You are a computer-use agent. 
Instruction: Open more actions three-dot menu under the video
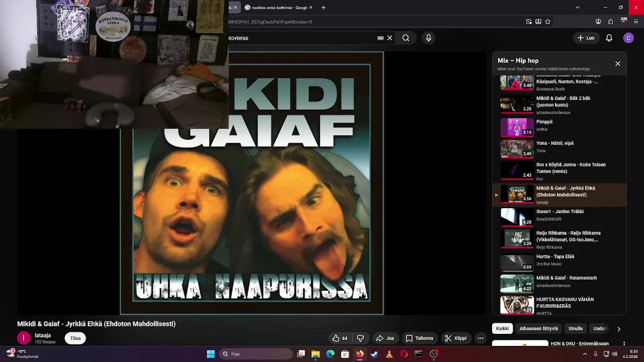coord(480,338)
